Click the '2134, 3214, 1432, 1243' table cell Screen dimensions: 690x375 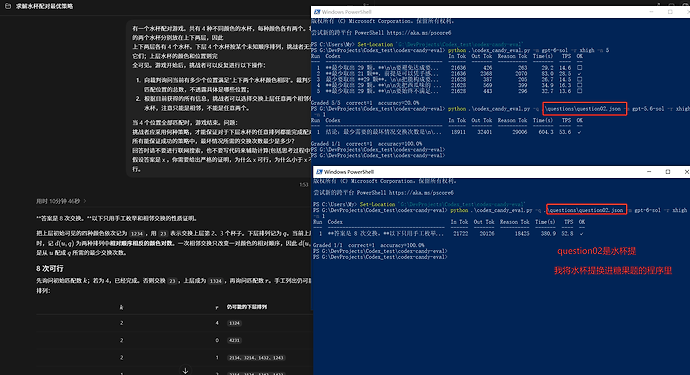[x=256, y=358]
